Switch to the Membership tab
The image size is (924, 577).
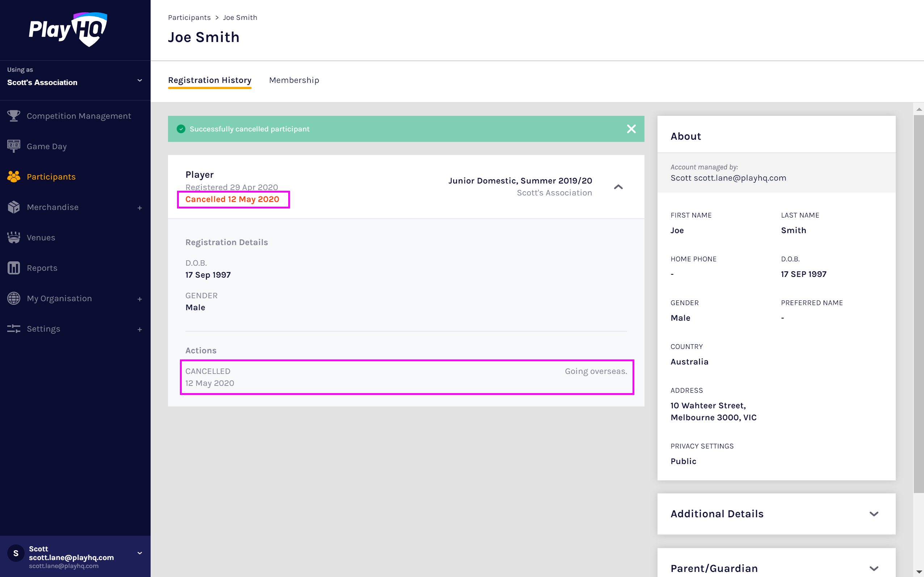tap(294, 80)
